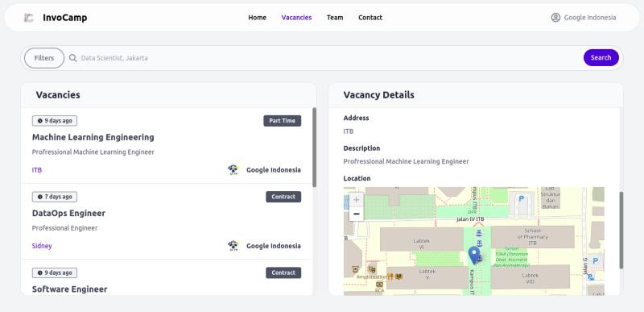The image size is (644, 312).
Task: Open the Google Indonesia user profile icon
Action: click(555, 17)
